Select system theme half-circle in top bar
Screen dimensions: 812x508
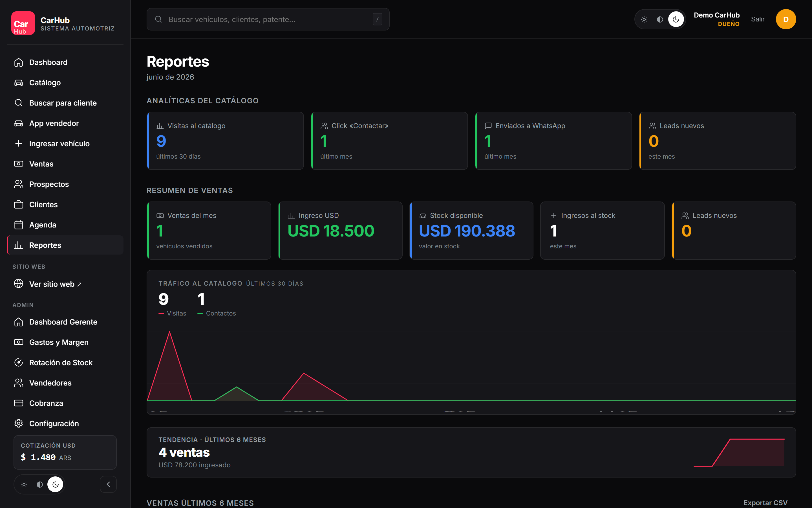[x=660, y=19]
